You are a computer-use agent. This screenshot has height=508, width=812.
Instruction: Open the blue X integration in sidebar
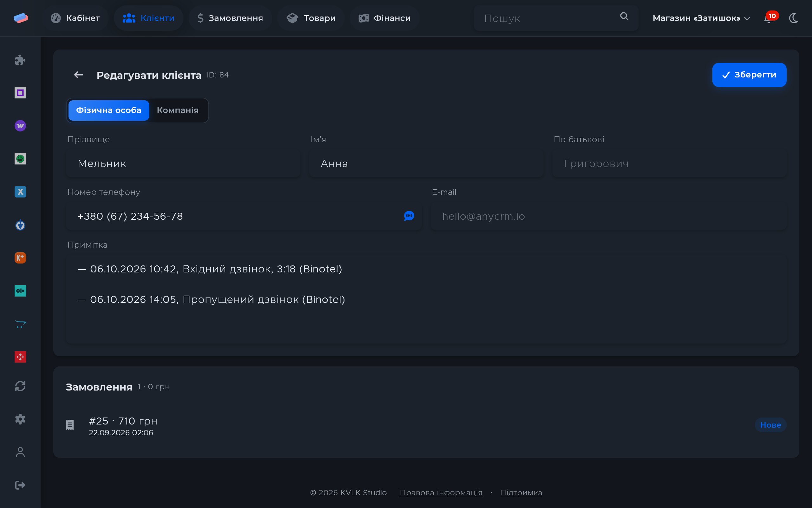(x=20, y=191)
